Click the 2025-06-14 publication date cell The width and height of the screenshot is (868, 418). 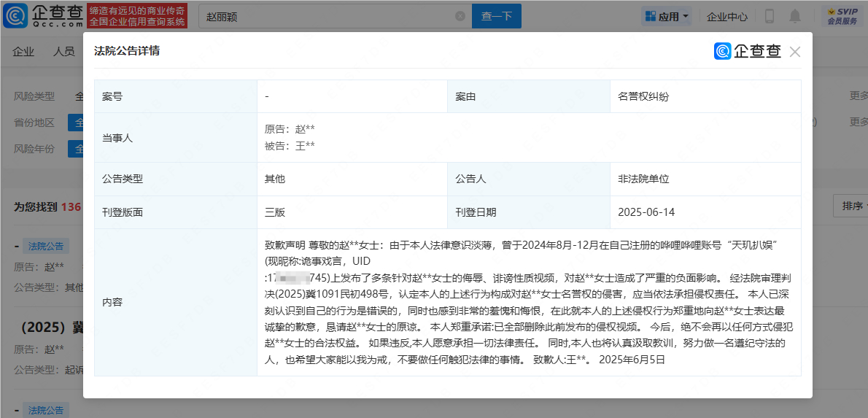646,212
